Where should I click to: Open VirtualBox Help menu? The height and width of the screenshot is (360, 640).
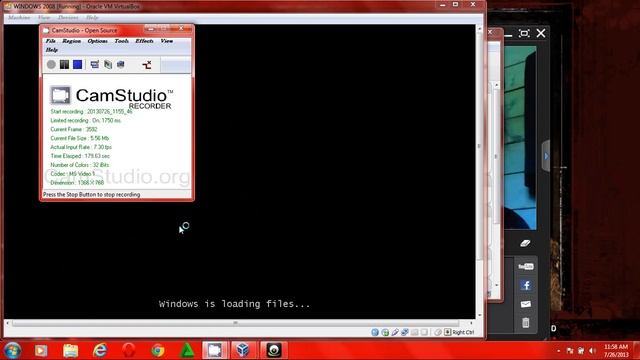tap(92, 18)
